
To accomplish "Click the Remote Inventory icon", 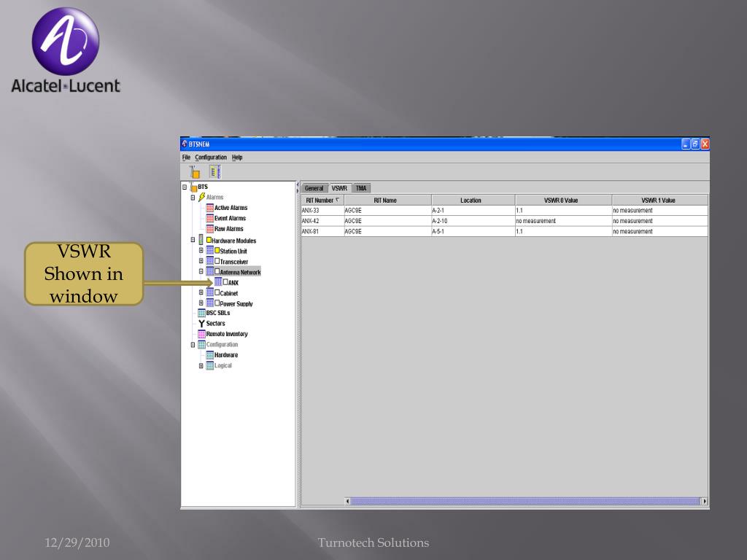I will tap(201, 334).
